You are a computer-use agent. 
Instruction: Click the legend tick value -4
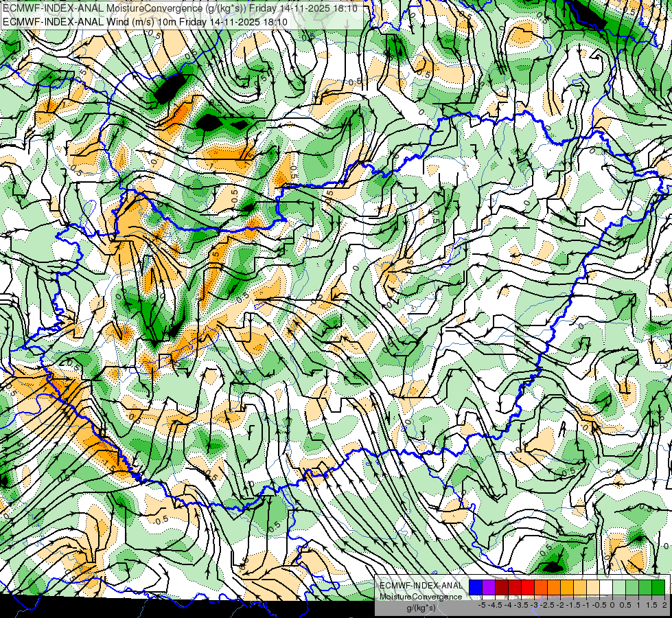(x=508, y=605)
